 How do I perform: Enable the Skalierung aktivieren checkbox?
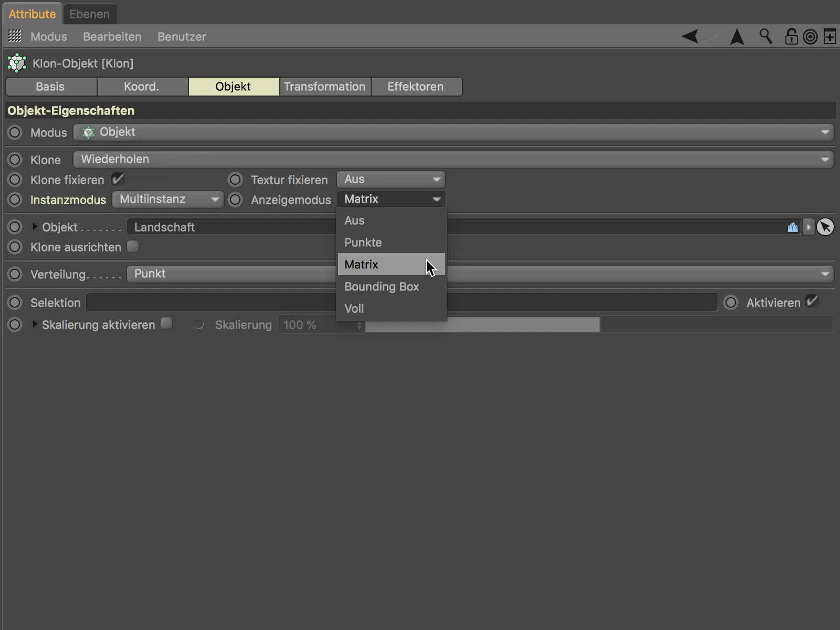(x=166, y=323)
